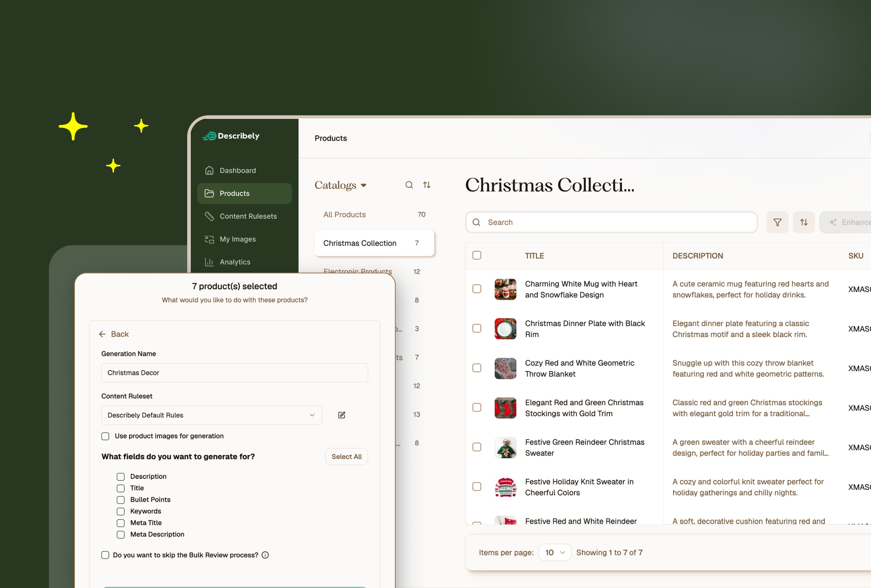The height and width of the screenshot is (588, 871).
Task: Open the product table filter funnel icon
Action: [777, 222]
